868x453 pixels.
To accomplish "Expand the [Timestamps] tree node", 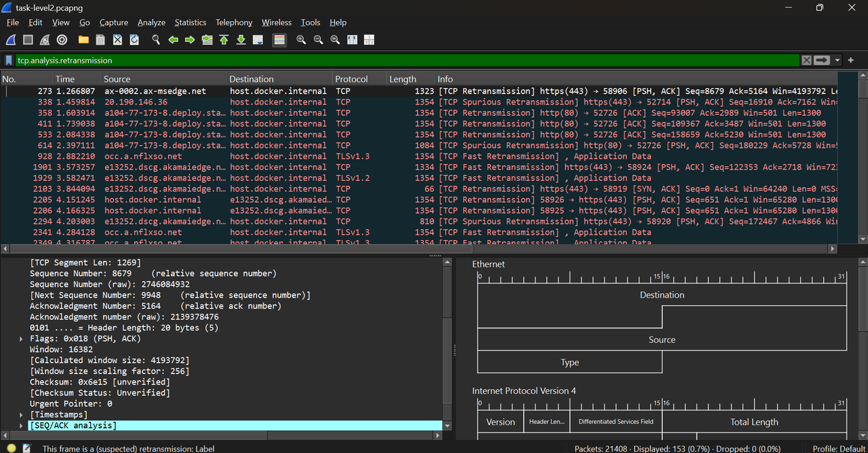I will click(x=21, y=414).
